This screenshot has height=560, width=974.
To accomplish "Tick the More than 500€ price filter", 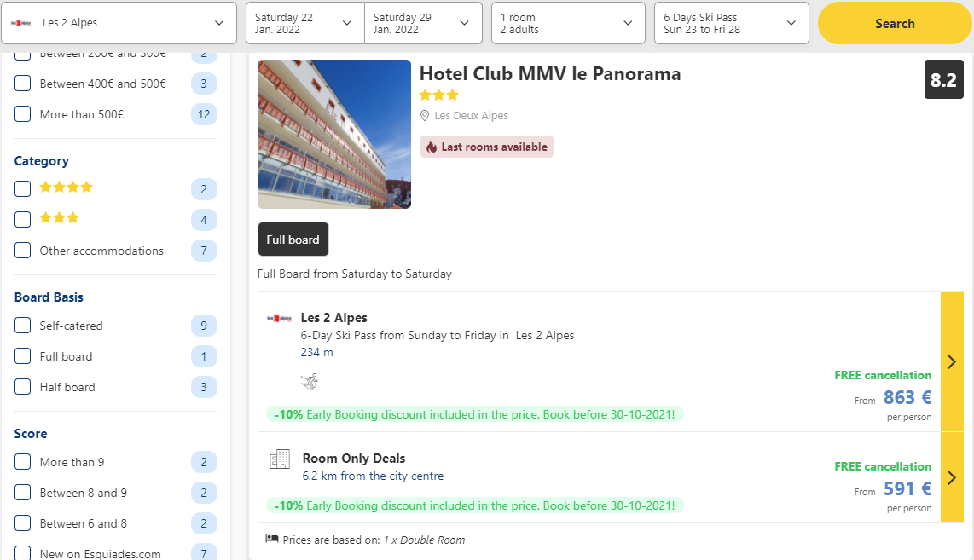I will tap(22, 114).
